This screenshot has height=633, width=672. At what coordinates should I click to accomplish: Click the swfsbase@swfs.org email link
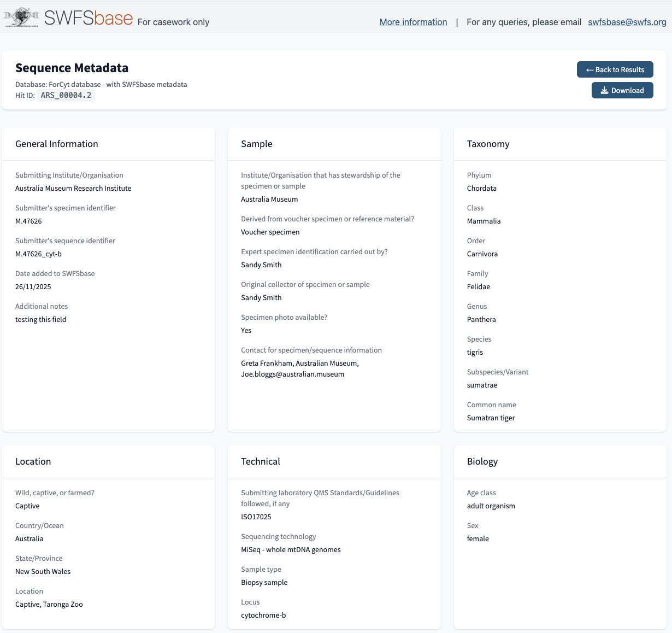pyautogui.click(x=627, y=22)
